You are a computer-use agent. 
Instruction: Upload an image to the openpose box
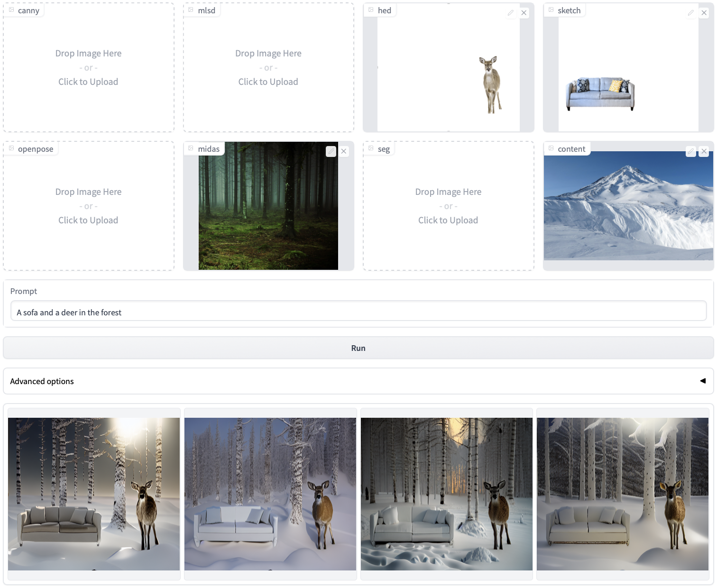click(x=89, y=206)
